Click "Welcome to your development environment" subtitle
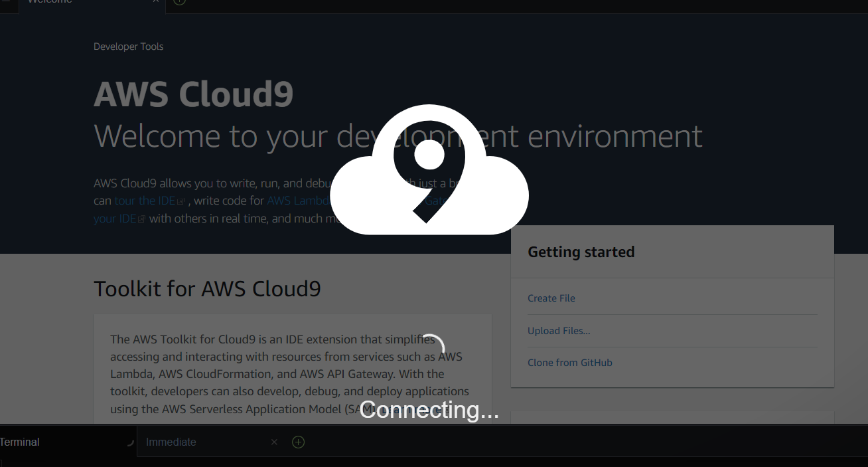The height and width of the screenshot is (467, 868). click(x=398, y=136)
